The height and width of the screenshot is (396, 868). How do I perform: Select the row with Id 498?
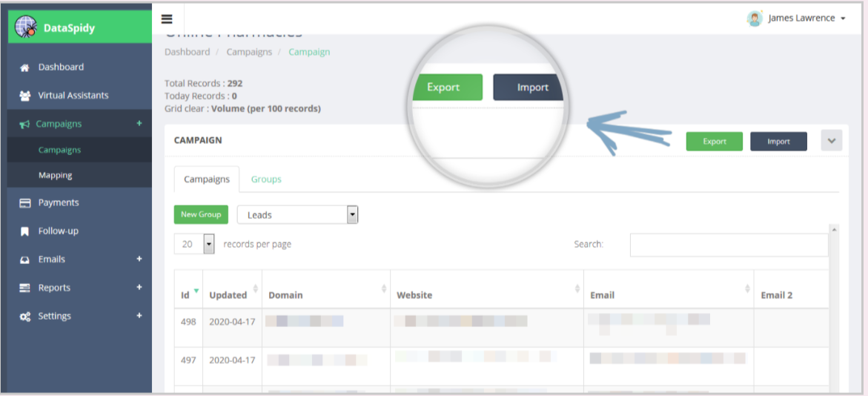pyautogui.click(x=502, y=328)
